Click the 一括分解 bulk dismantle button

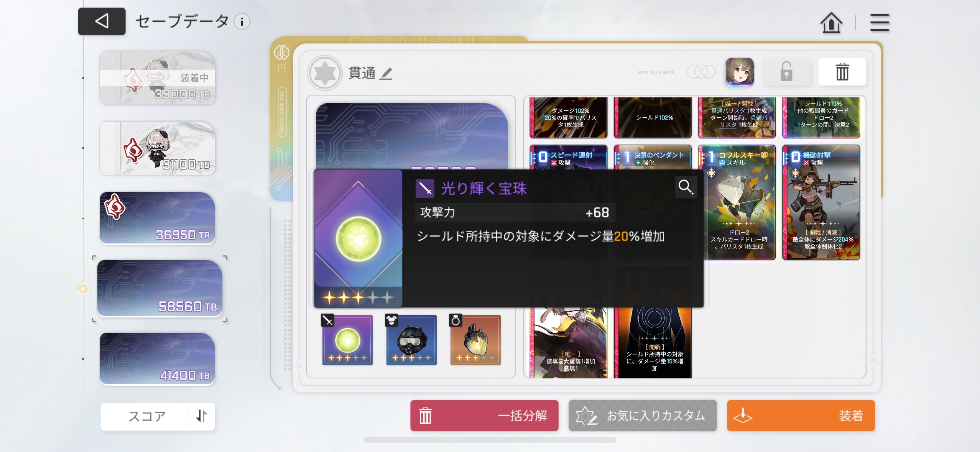tap(484, 416)
